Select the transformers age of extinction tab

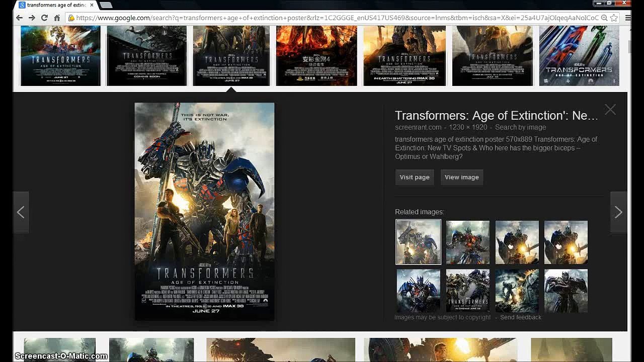56,5
